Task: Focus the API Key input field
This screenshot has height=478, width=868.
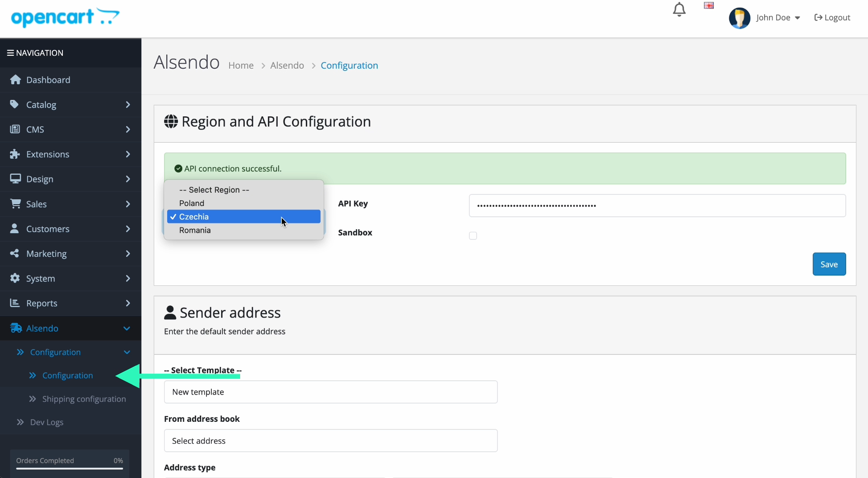Action: pos(657,206)
